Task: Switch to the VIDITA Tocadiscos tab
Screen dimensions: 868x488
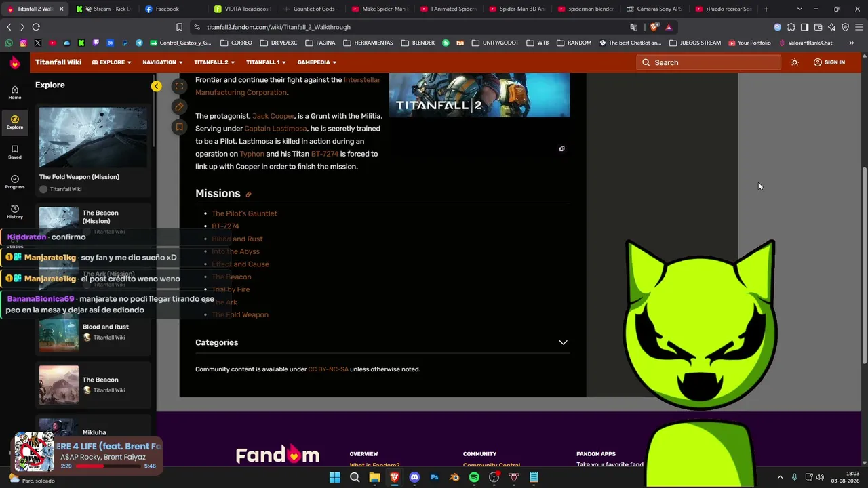Action: click(x=242, y=9)
